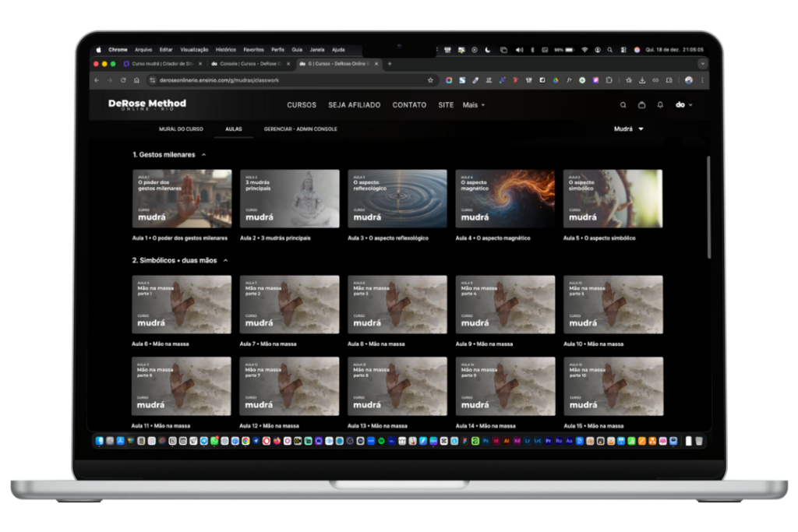The width and height of the screenshot is (798, 532).
Task: Click 'Aula 12 • Mão na massa' caption
Action: coord(269,426)
